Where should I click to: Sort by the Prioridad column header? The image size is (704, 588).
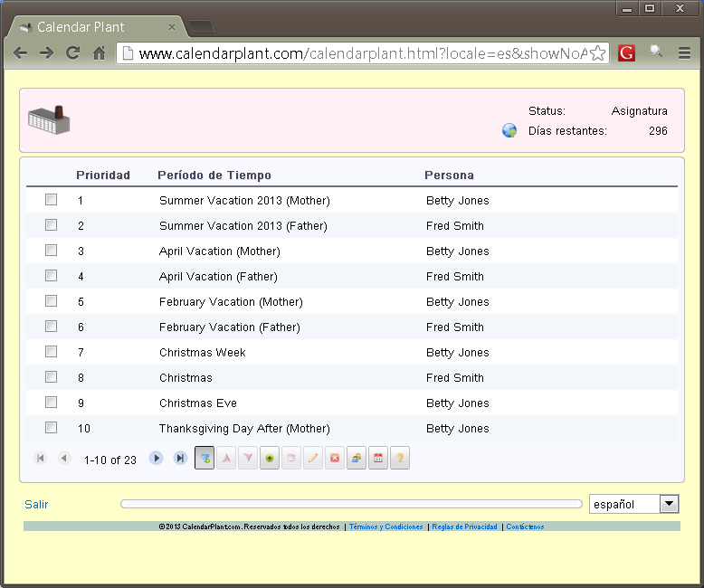[x=103, y=175]
